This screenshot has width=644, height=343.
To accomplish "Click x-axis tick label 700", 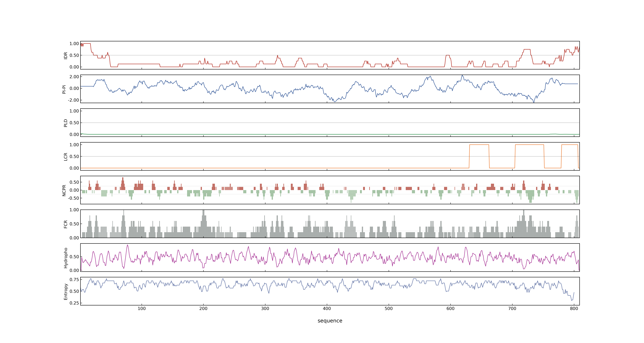I will pyautogui.click(x=512, y=309).
